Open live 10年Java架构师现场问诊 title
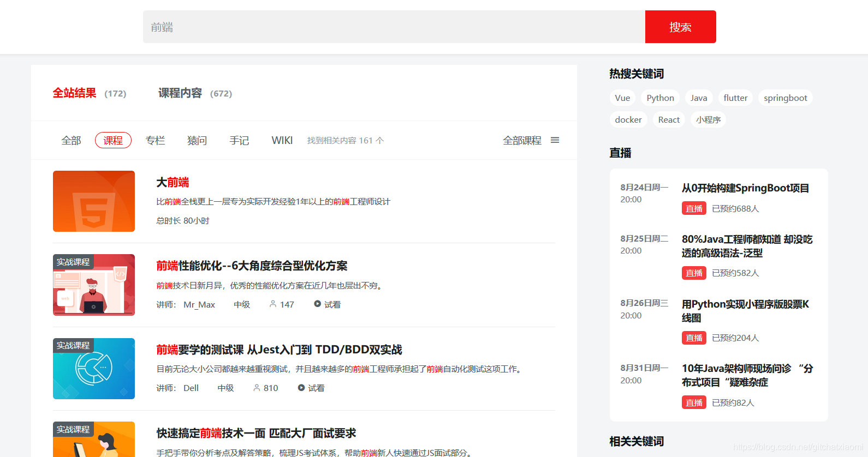The height and width of the screenshot is (457, 868). point(747,375)
